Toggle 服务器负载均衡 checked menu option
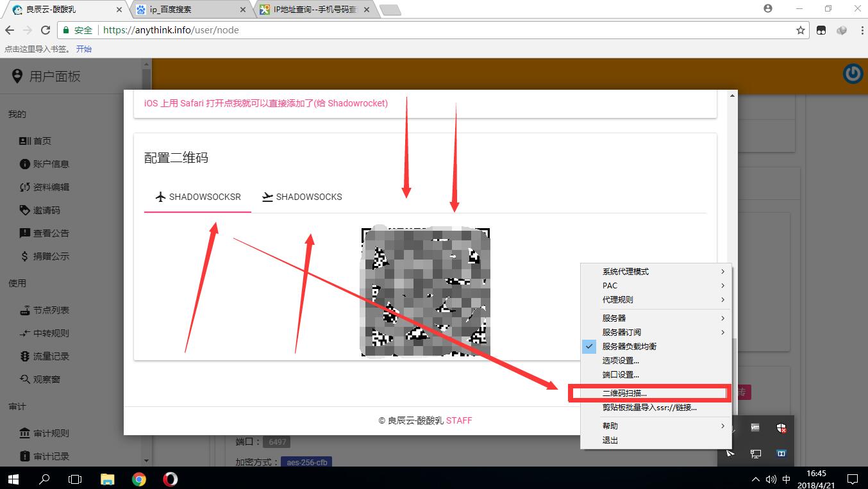The image size is (868, 489). [x=629, y=346]
